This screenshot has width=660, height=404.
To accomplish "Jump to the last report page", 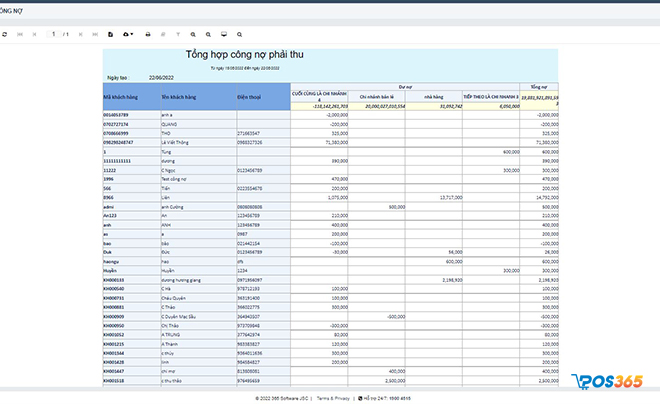I will tap(95, 35).
